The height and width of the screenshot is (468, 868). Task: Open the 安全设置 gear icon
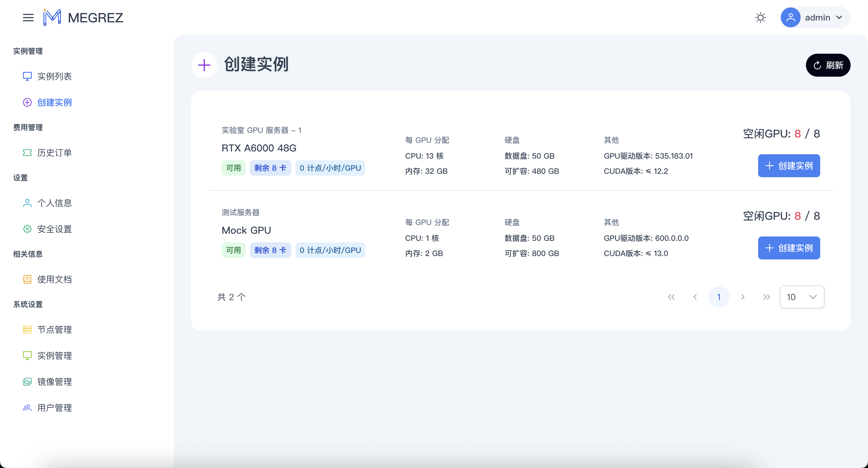tap(27, 229)
